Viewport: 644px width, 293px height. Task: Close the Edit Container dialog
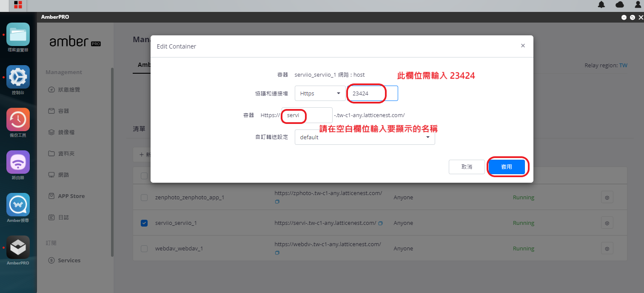tap(523, 46)
